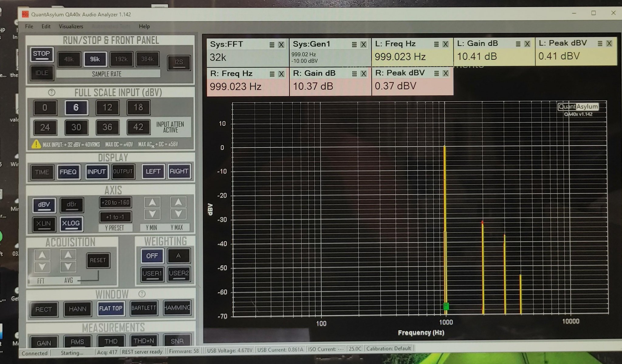The width and height of the screenshot is (622, 364).
Task: Open the L: Freq Hz tile menu
Action: pos(436,44)
